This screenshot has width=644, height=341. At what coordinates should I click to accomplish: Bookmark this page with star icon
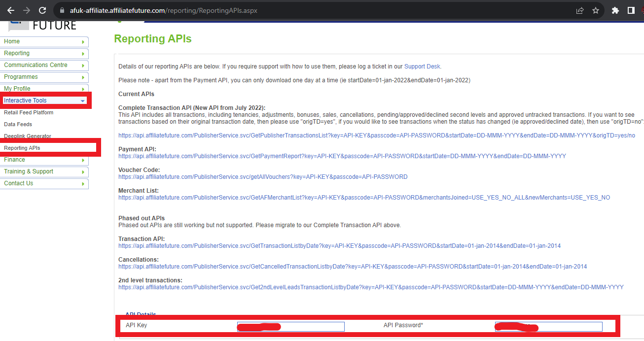(x=596, y=10)
